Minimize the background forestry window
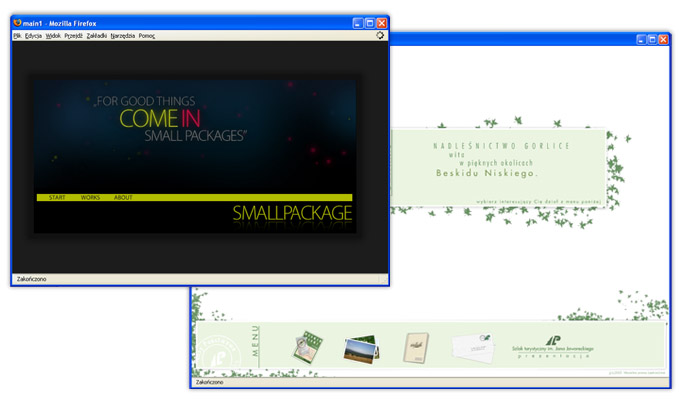The height and width of the screenshot is (400, 700). pos(641,39)
